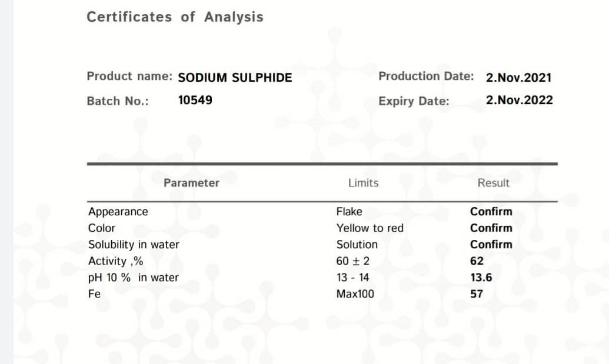Screen dimensions: 609x364
Task: Select the "Yellow to red" color limit
Action: pyautogui.click(x=370, y=228)
